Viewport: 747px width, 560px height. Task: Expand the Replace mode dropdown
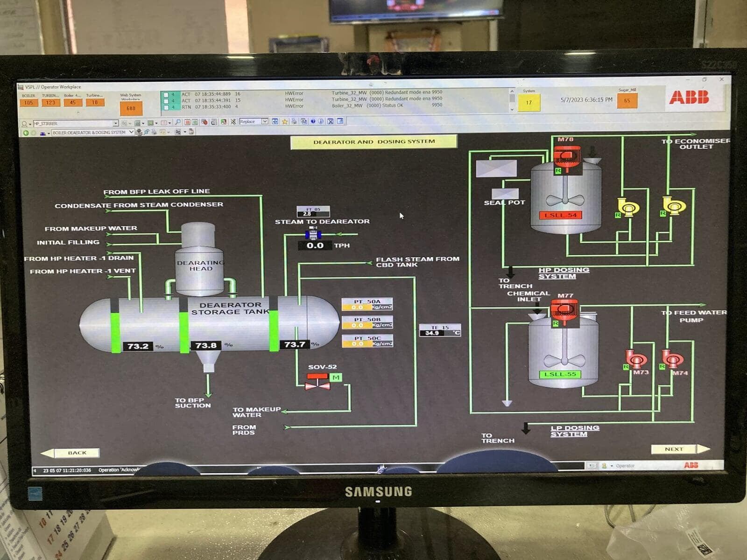tap(265, 122)
